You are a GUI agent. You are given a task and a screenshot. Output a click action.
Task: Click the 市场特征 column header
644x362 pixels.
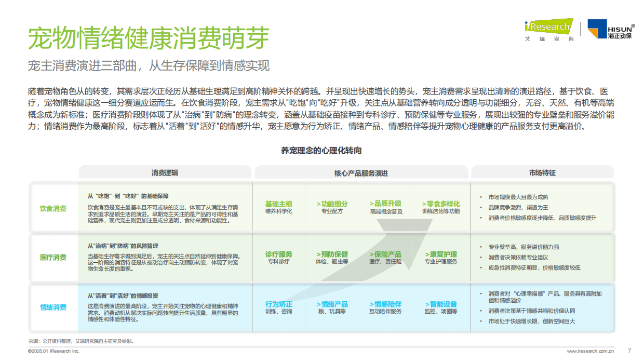click(x=542, y=172)
